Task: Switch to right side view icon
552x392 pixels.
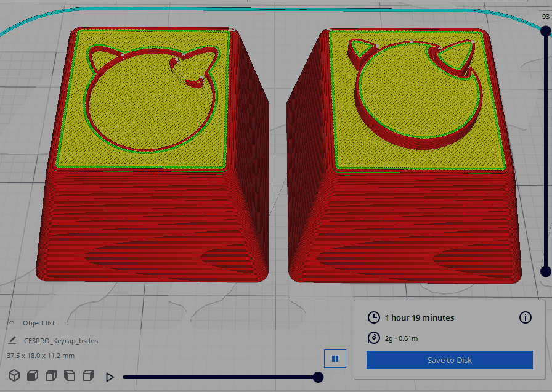Action: pyautogui.click(x=88, y=375)
